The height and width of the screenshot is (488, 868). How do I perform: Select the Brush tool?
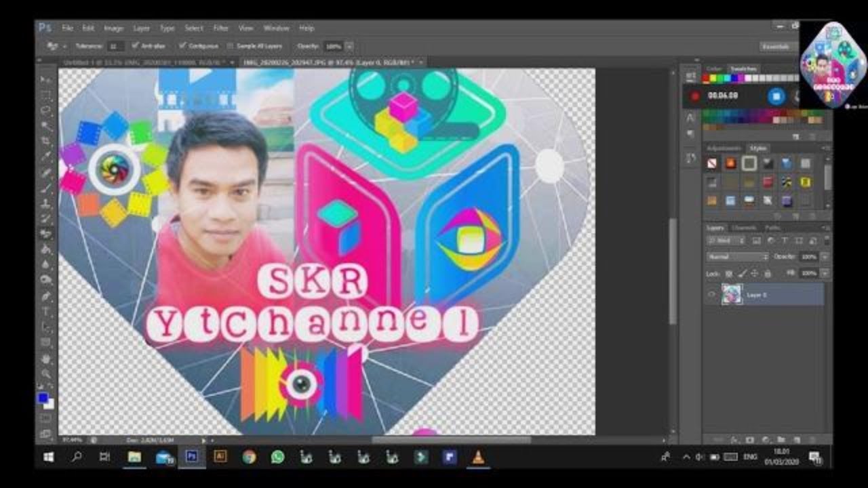(x=46, y=188)
